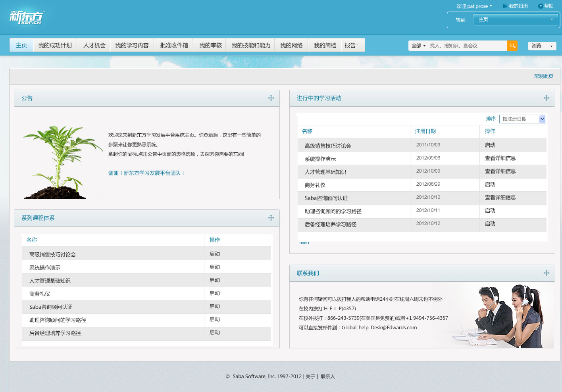
Task: Click 启动 for 助理咨询顾问的学习路径 in learning activities
Action: tap(490, 211)
